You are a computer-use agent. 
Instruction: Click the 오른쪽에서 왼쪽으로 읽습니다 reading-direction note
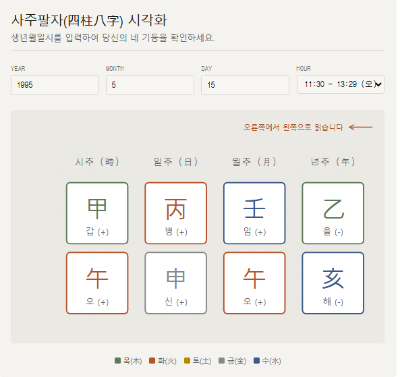tap(293, 127)
